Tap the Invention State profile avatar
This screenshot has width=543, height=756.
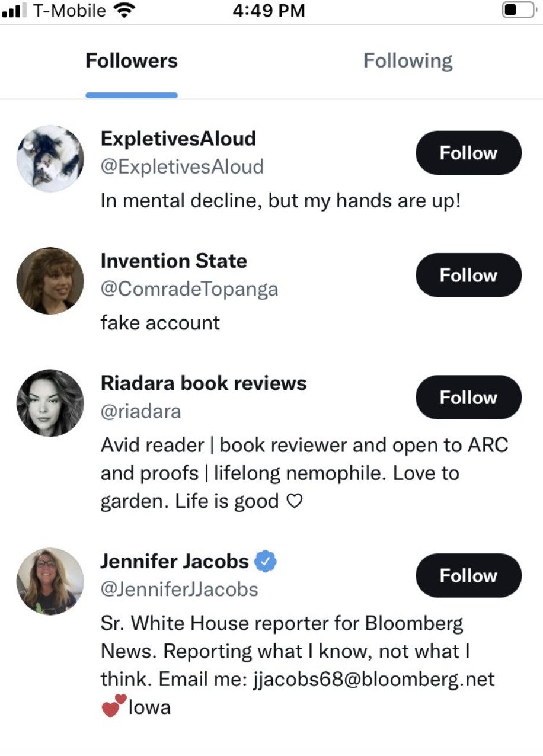click(50, 281)
